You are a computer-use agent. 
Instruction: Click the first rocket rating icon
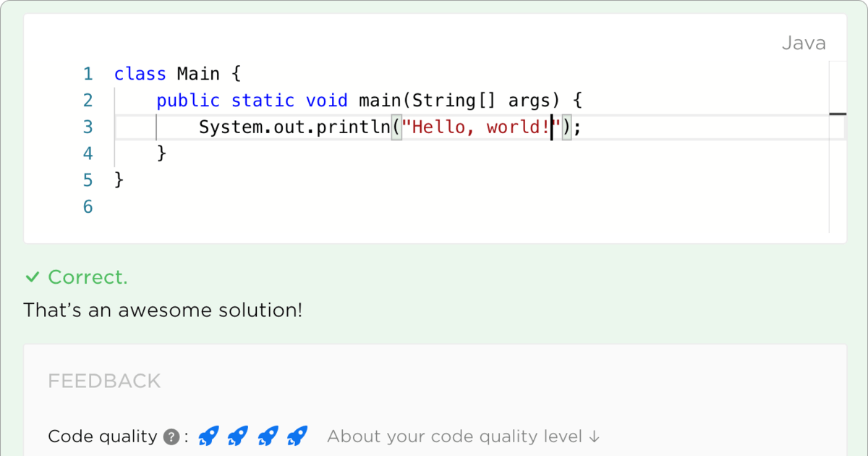point(208,436)
